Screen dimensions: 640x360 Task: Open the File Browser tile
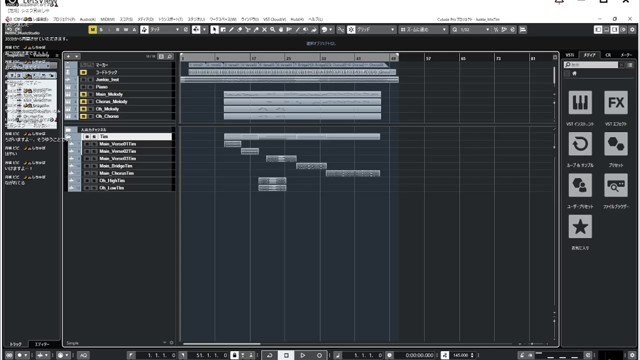click(616, 185)
